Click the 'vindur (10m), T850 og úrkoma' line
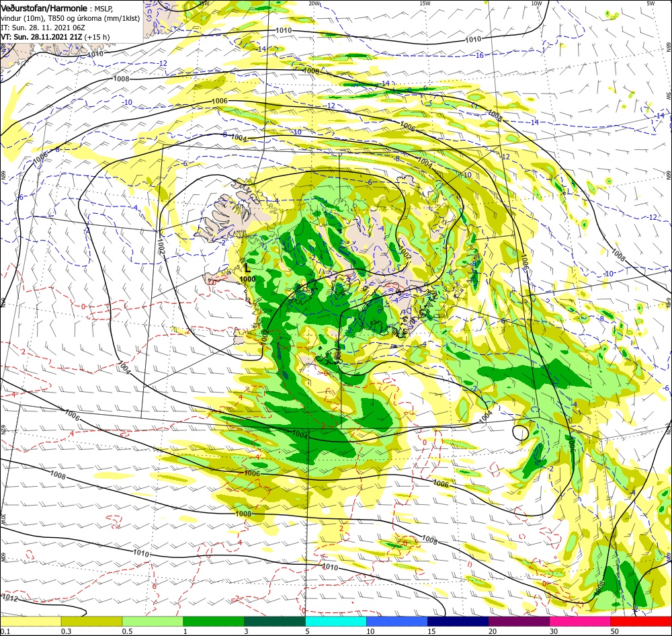672x636 pixels. 70,18
